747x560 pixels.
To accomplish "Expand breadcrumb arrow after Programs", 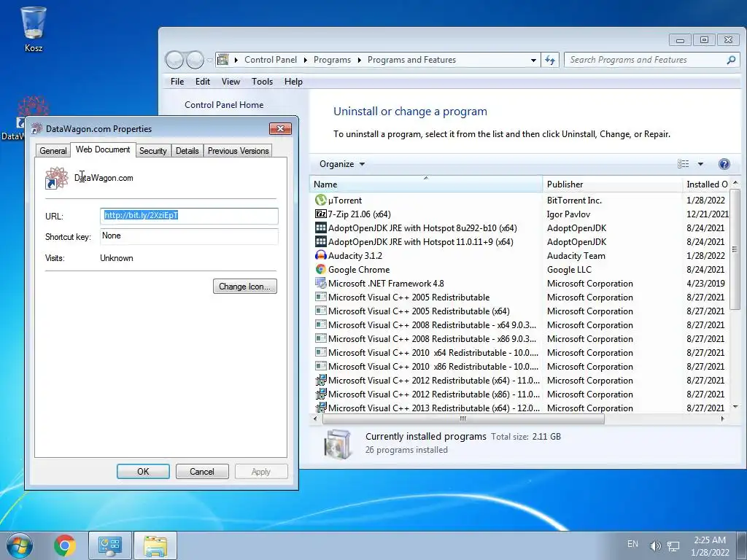I will click(x=359, y=60).
